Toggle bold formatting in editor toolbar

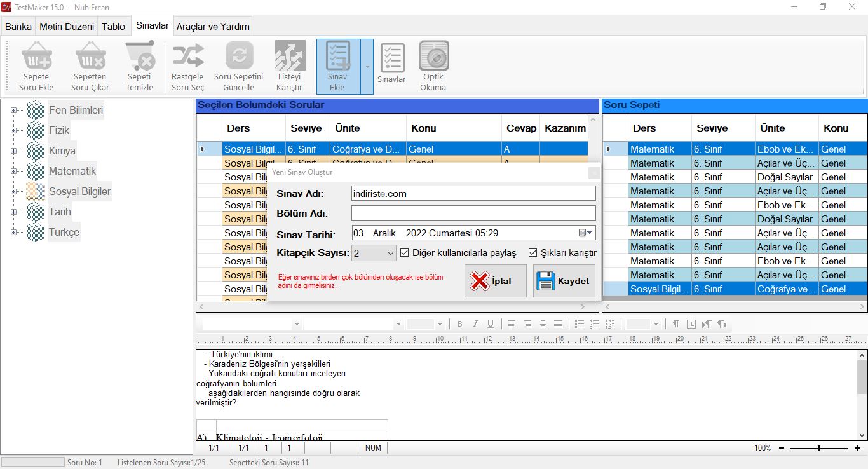(x=459, y=324)
